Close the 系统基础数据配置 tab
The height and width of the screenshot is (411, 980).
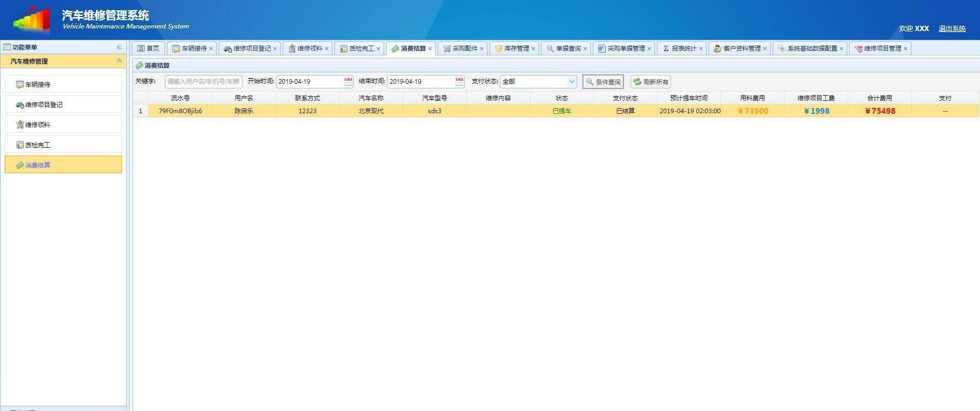click(x=841, y=49)
